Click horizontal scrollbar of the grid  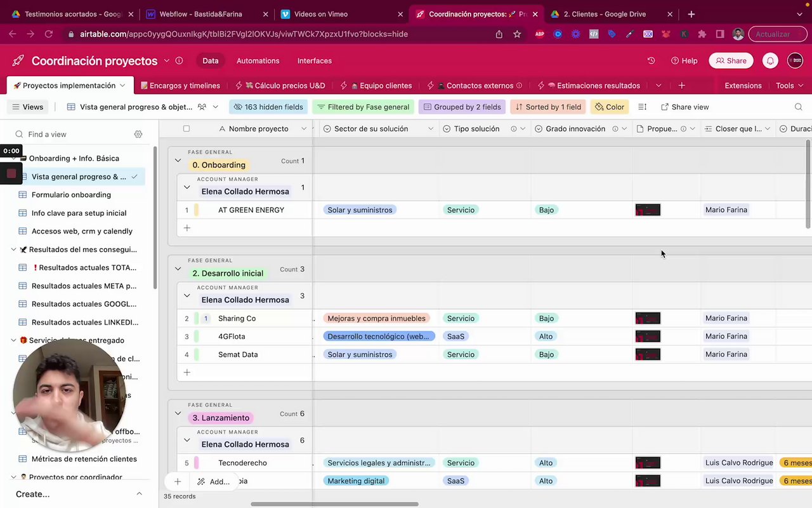point(334,504)
